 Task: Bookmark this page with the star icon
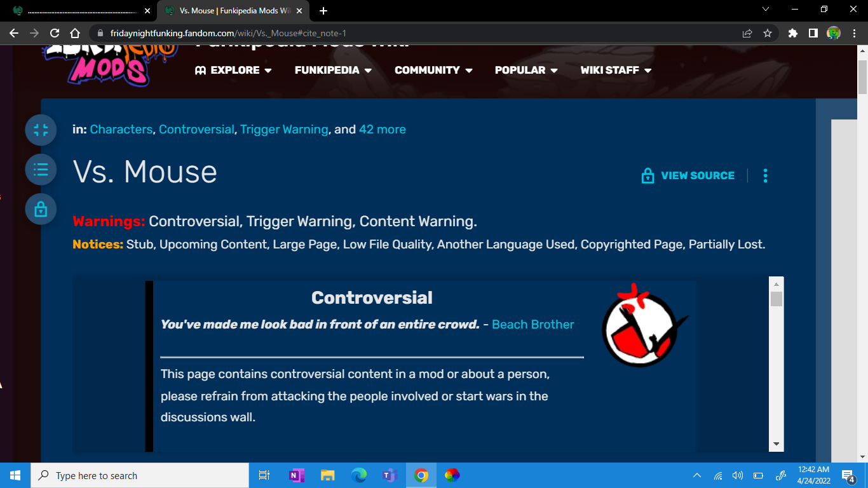pyautogui.click(x=768, y=33)
